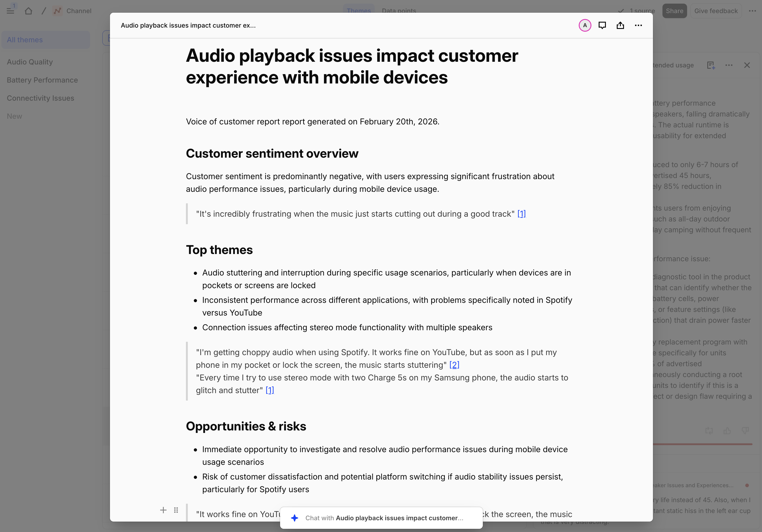This screenshot has width=762, height=532.
Task: Click the Give feedback button
Action: tap(716, 11)
